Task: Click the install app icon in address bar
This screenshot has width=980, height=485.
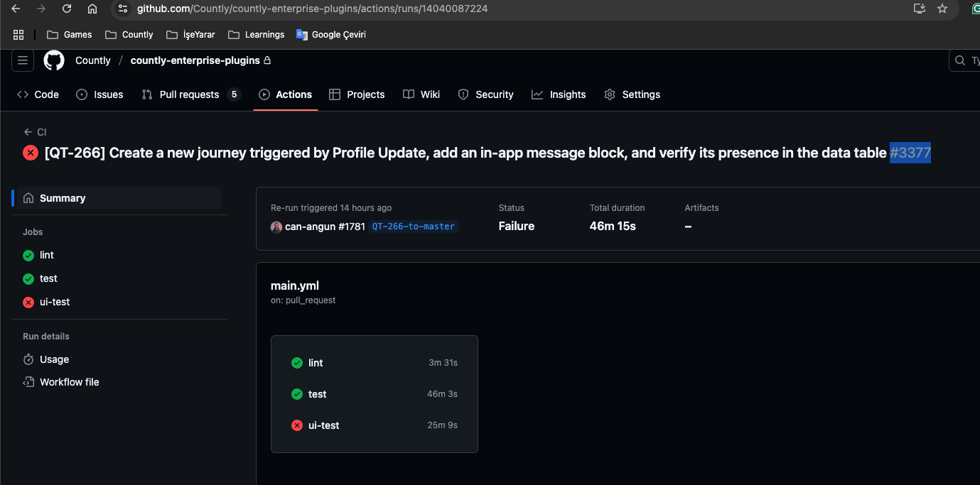Action: (x=919, y=9)
